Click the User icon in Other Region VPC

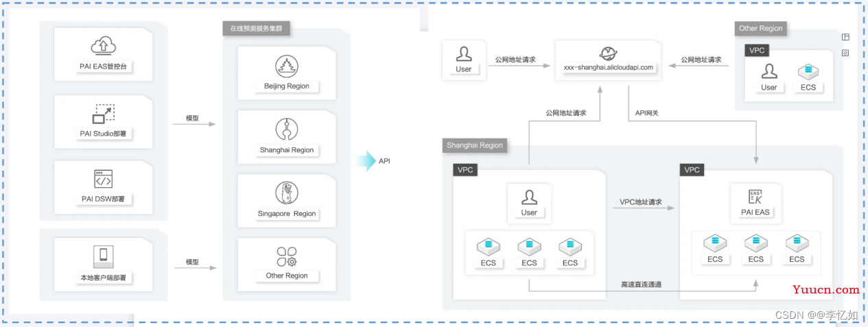pyautogui.click(x=769, y=71)
